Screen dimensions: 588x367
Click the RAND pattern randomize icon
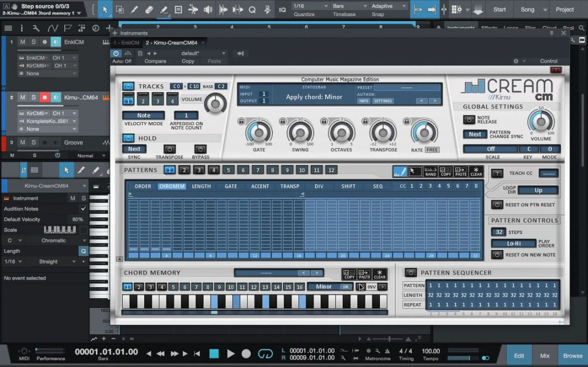pos(431,172)
